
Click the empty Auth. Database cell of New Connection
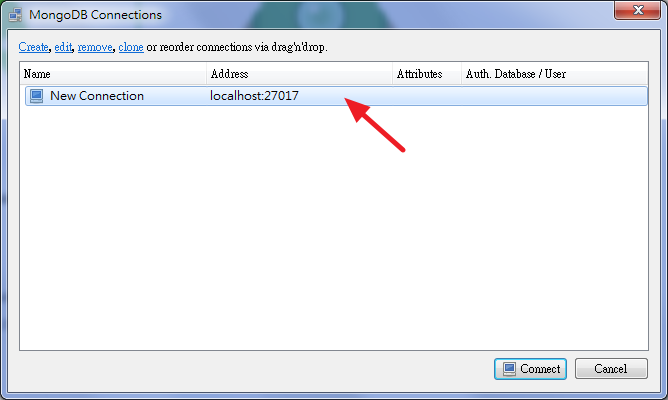(x=554, y=96)
